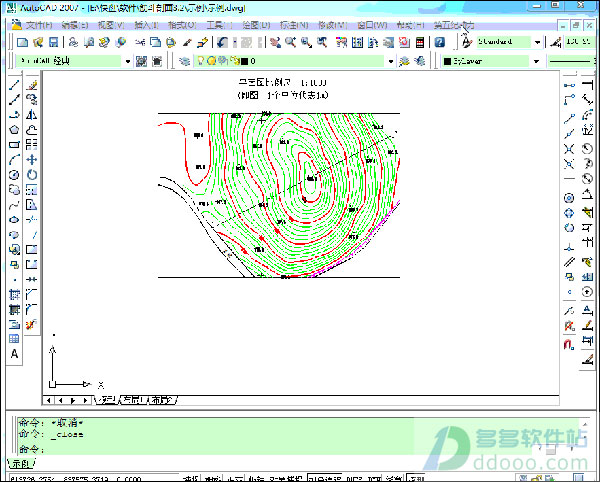Select the Rotate modify tool
The image size is (600, 482).
(x=32, y=175)
